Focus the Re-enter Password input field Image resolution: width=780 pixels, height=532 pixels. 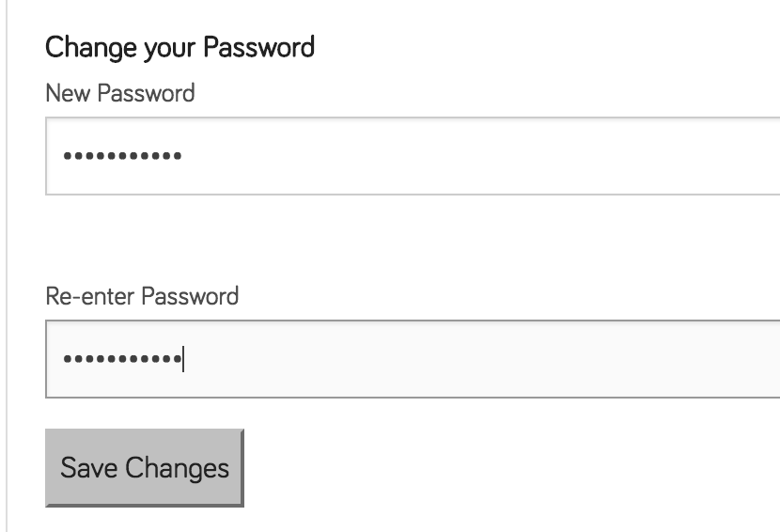[x=413, y=359]
